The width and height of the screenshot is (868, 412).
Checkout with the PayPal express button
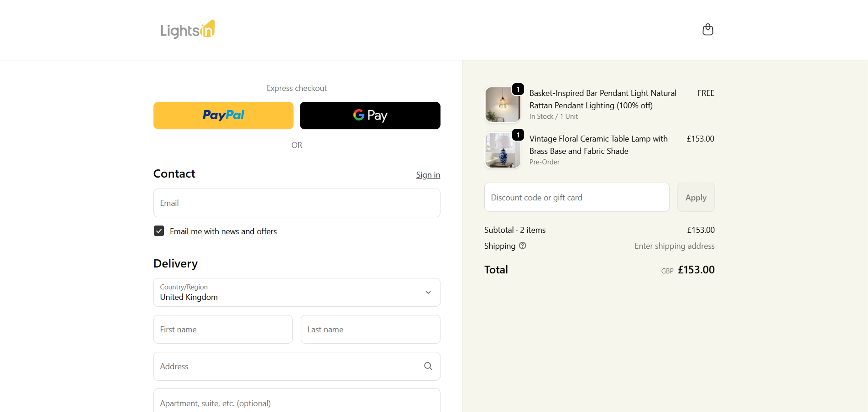223,115
